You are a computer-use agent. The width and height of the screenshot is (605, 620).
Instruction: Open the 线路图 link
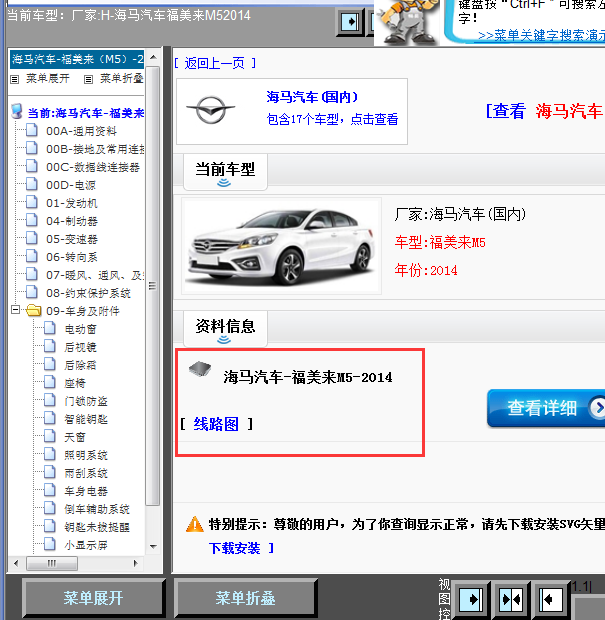click(x=216, y=424)
